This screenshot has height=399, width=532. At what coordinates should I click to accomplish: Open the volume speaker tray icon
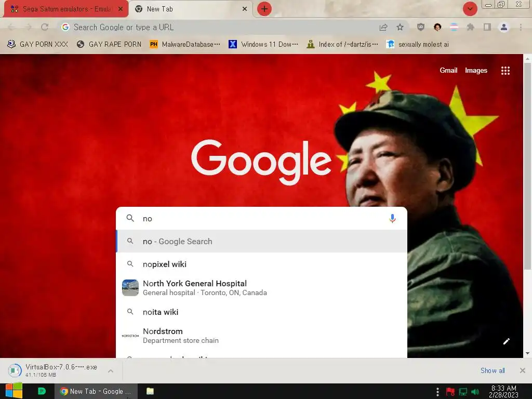475,392
